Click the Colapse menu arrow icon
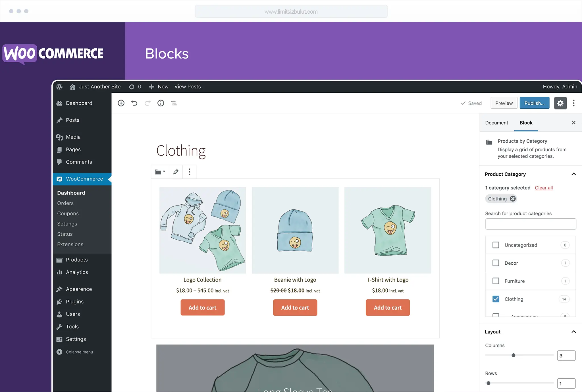 pyautogui.click(x=59, y=352)
